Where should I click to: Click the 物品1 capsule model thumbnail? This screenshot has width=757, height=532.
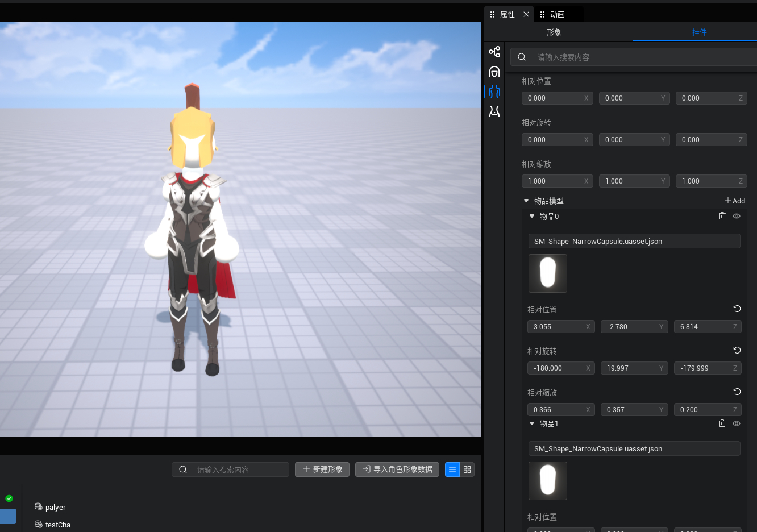(548, 481)
